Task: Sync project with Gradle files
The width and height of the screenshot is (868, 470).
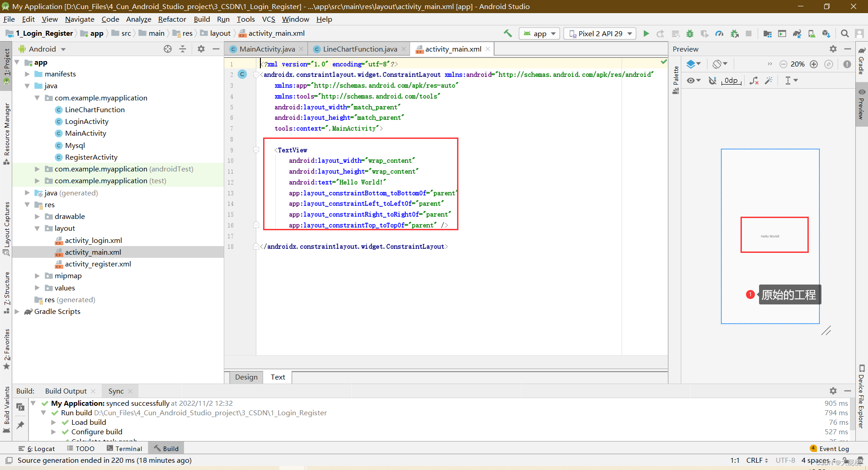Action: [x=797, y=33]
